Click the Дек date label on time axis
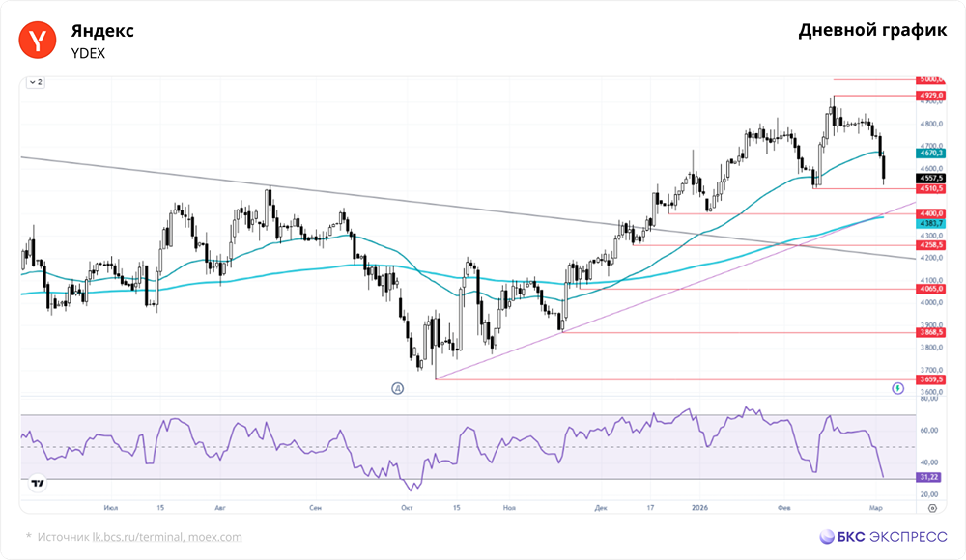Image resolution: width=966 pixels, height=560 pixels. click(601, 508)
